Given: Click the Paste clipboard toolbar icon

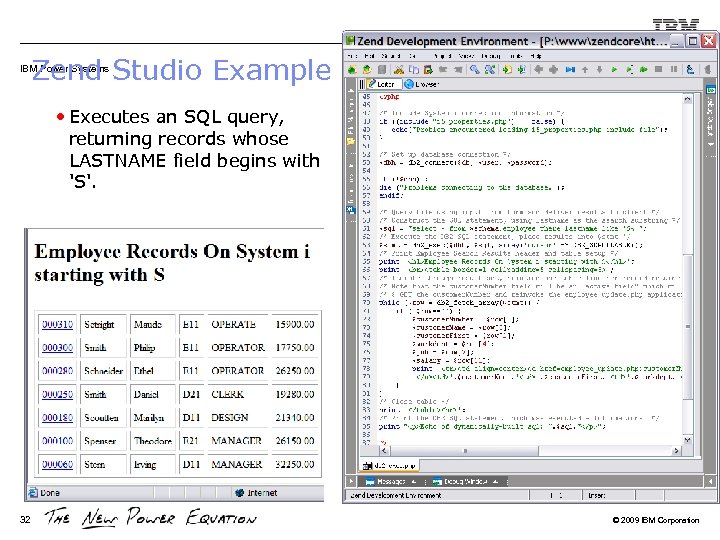Looking at the screenshot, I should pyautogui.click(x=428, y=69).
